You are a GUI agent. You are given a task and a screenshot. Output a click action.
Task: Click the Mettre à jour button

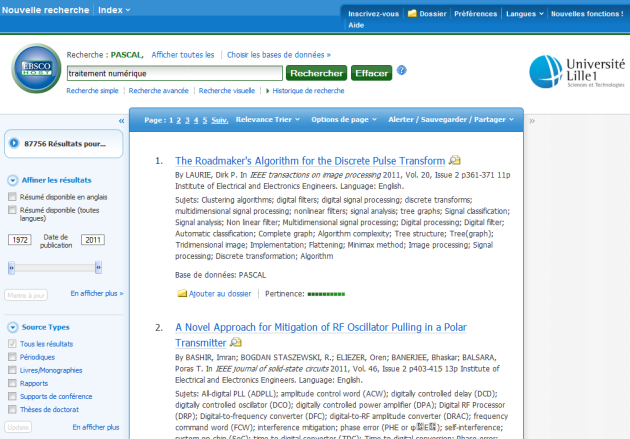pyautogui.click(x=26, y=295)
